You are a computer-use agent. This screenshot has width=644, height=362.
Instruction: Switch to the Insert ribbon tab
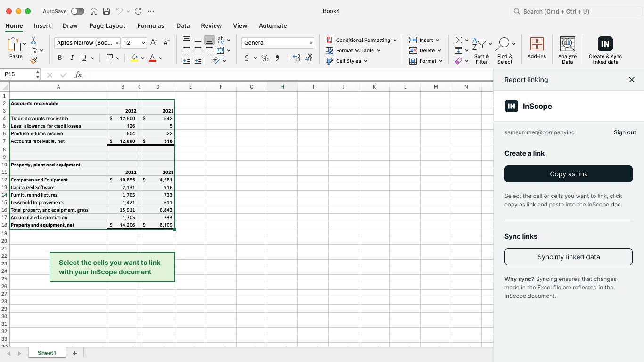[x=42, y=26]
